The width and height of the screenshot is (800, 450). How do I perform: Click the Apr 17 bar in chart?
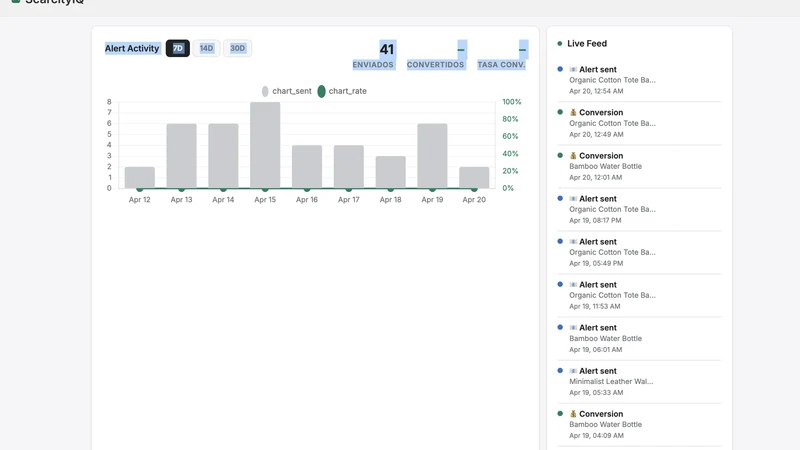[348, 167]
